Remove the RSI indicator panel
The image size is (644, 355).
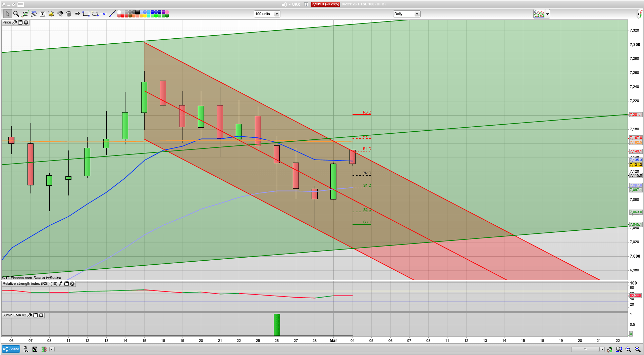72,283
